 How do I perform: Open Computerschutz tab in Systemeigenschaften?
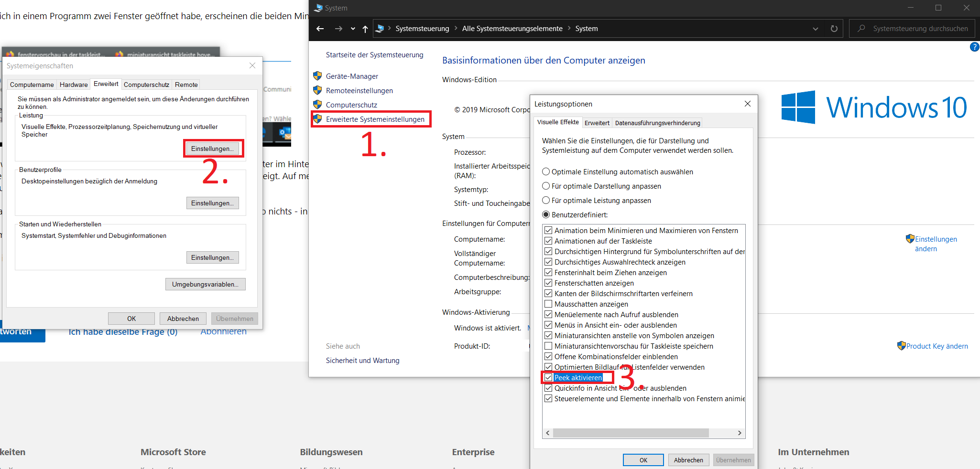coord(146,85)
